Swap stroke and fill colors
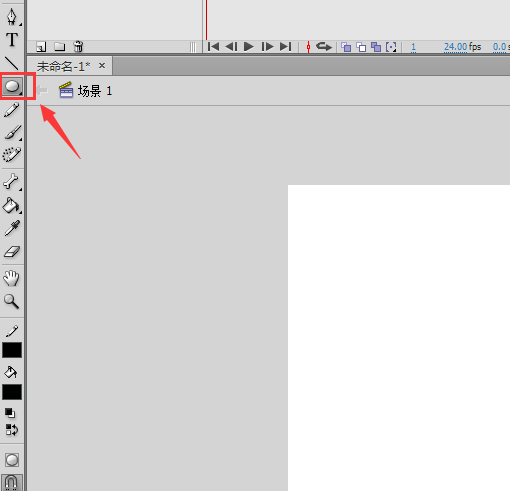The image size is (510, 491). (x=12, y=430)
